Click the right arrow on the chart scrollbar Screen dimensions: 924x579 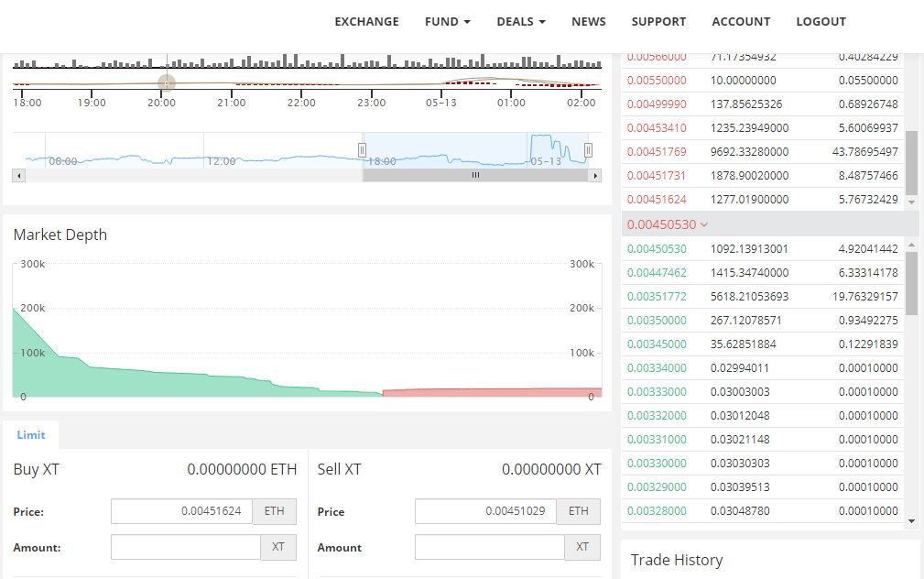pos(595,175)
